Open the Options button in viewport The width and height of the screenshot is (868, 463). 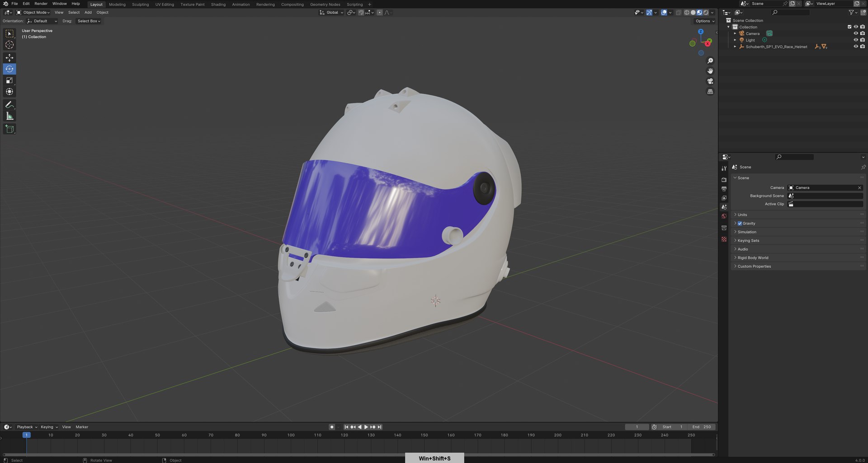[x=704, y=21]
